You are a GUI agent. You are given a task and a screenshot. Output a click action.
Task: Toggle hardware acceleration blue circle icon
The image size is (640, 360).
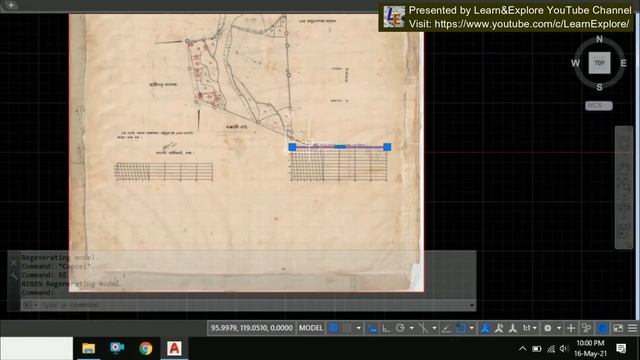[603, 328]
